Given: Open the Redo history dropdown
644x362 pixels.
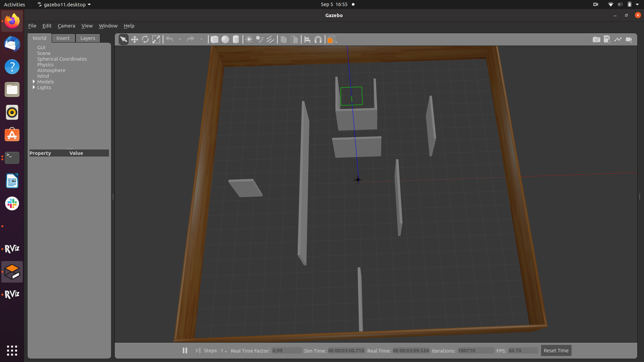Looking at the screenshot, I should (x=201, y=39).
